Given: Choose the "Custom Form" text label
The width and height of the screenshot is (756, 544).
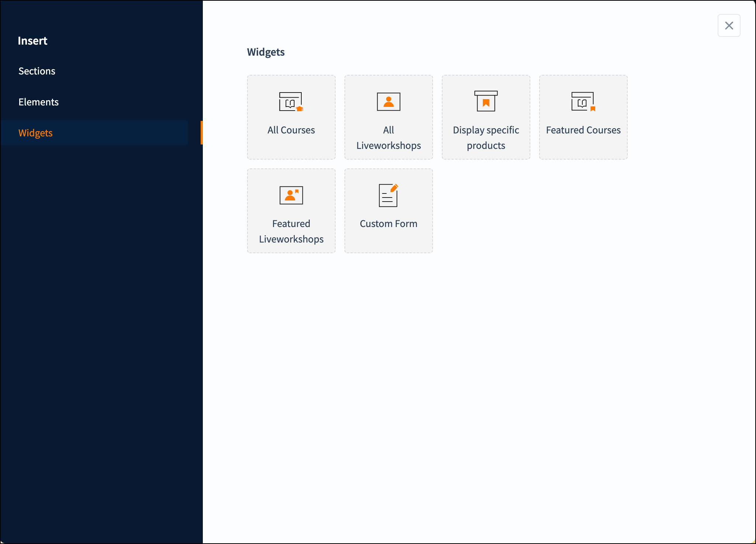Looking at the screenshot, I should pyautogui.click(x=388, y=224).
